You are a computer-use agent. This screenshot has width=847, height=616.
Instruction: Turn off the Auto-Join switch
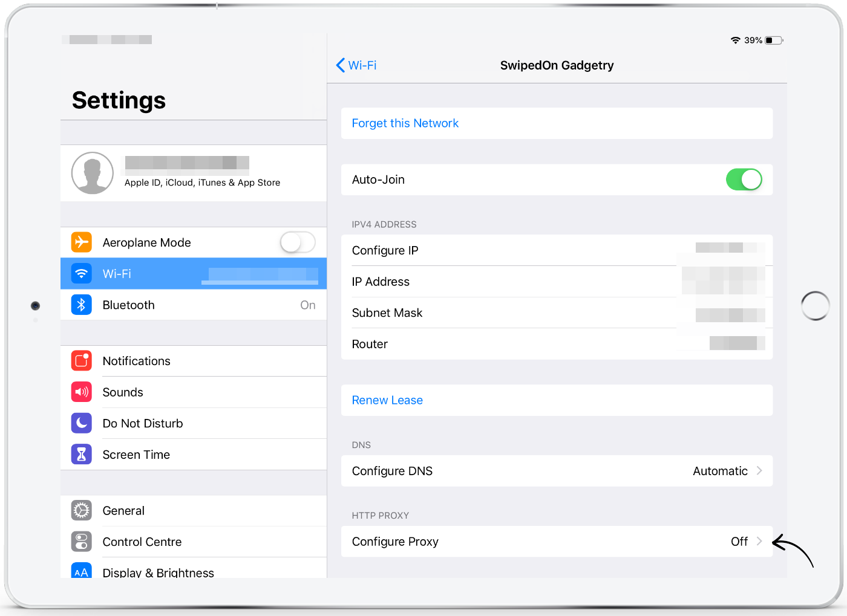pyautogui.click(x=744, y=180)
